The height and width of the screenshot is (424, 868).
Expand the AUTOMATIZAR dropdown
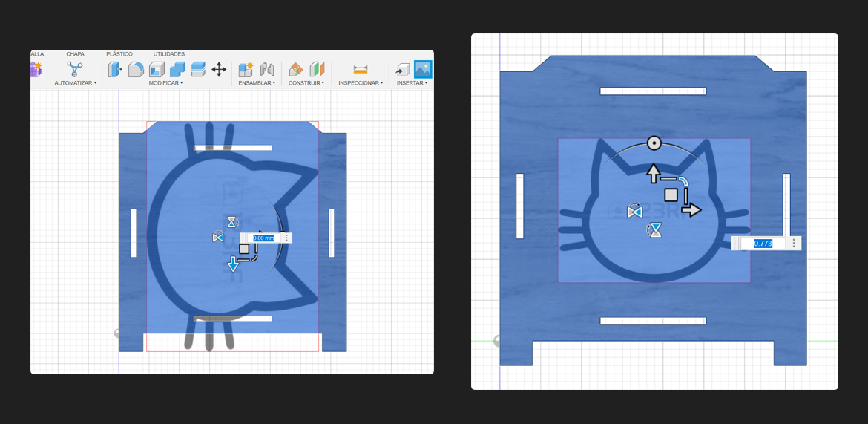point(75,82)
